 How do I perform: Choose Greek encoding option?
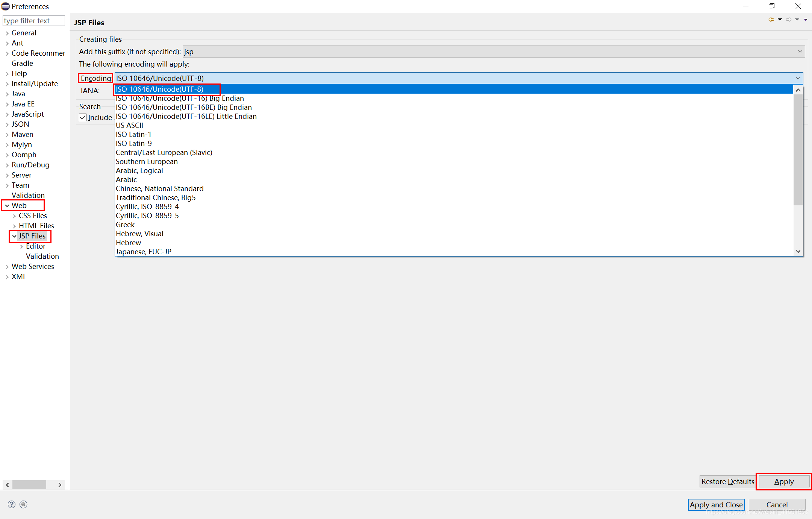tap(454, 225)
